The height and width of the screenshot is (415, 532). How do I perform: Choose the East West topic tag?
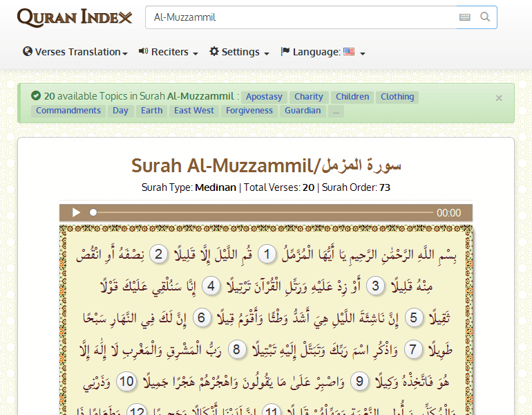click(x=194, y=111)
